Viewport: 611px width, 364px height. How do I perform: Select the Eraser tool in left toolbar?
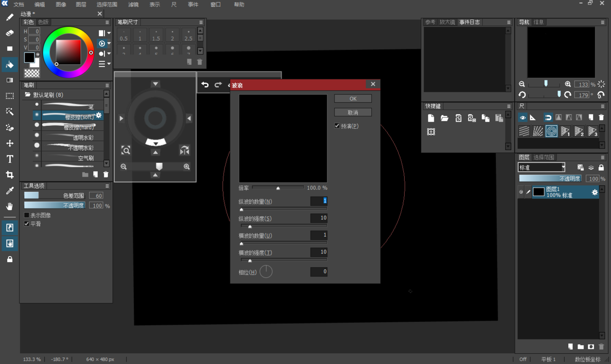pyautogui.click(x=10, y=33)
